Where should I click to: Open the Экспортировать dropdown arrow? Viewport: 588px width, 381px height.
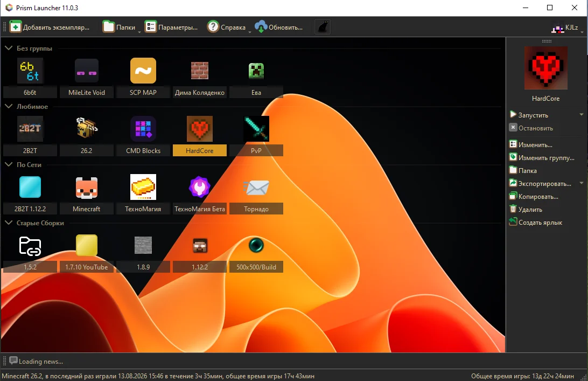(x=581, y=183)
